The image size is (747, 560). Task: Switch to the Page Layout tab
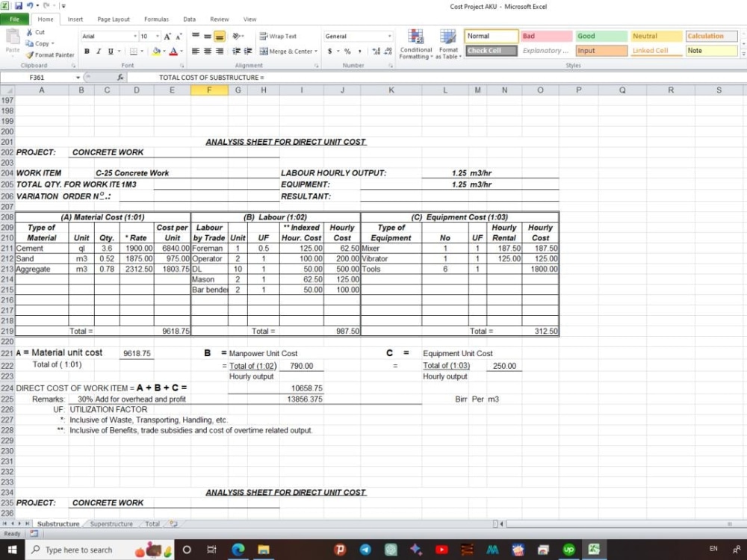click(114, 19)
